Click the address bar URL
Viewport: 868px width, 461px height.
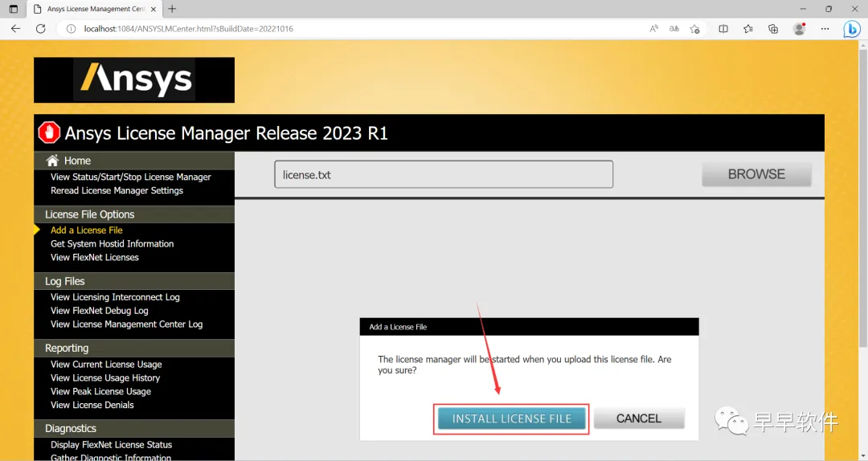pyautogui.click(x=189, y=29)
